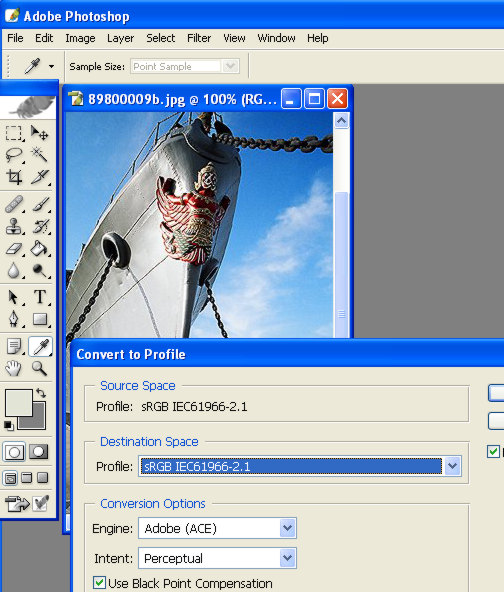
Task: Select the Eyedropper tool in toolbox
Action: [x=40, y=346]
